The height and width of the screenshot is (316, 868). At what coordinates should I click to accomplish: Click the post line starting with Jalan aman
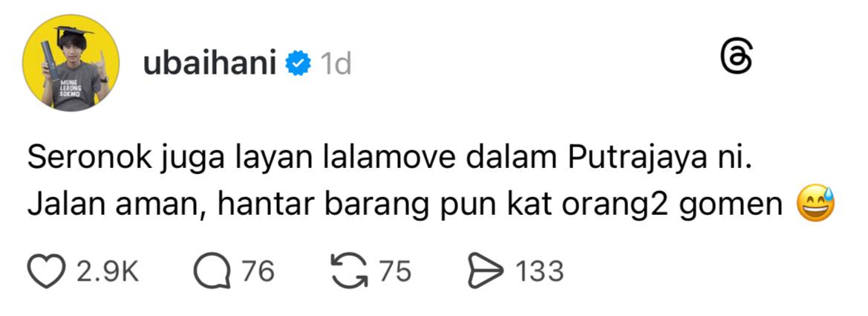point(405,207)
